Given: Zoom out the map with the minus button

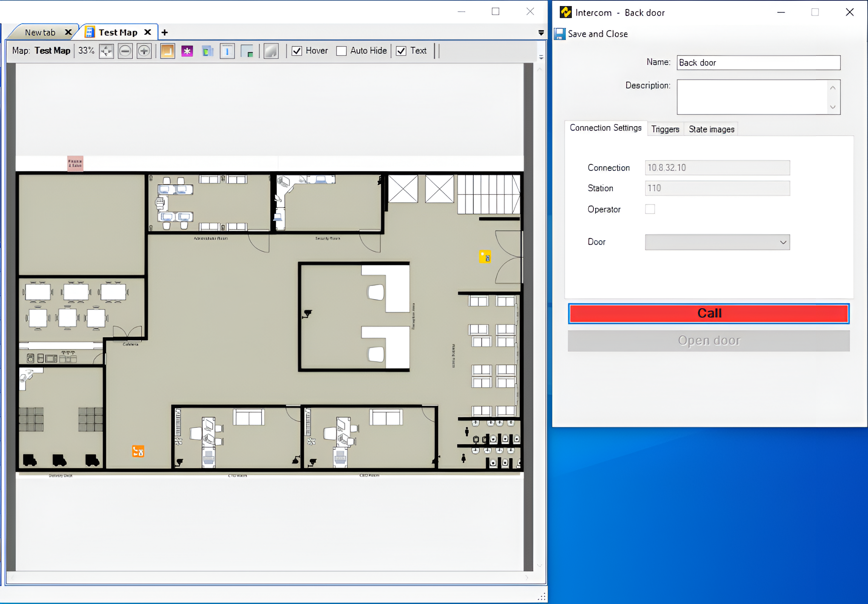Looking at the screenshot, I should 125,51.
